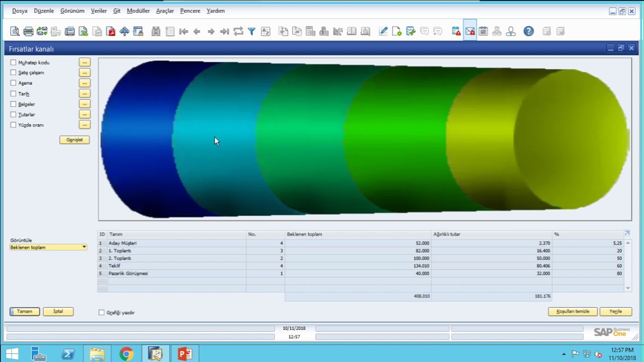
Task: Click the Refresh record icon
Action: point(238,31)
